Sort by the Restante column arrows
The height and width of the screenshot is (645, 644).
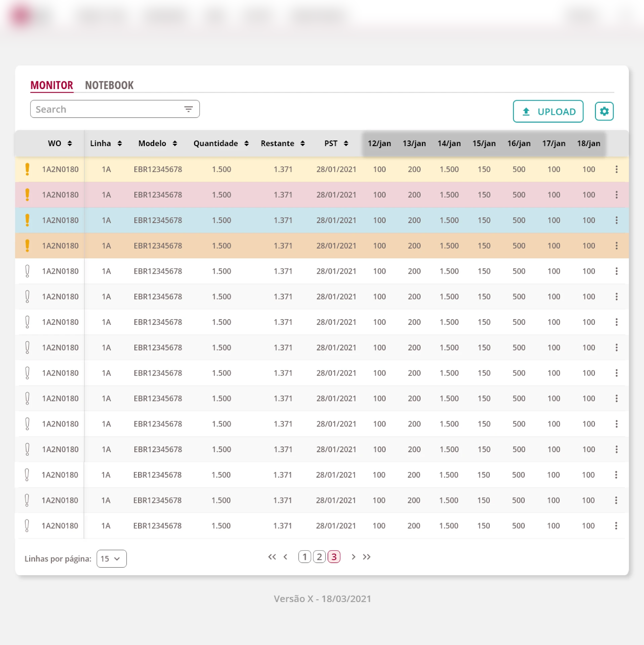pos(303,143)
